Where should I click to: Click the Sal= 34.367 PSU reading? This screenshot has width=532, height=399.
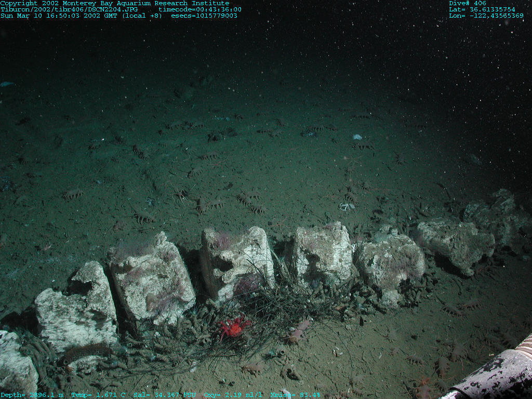point(165,395)
